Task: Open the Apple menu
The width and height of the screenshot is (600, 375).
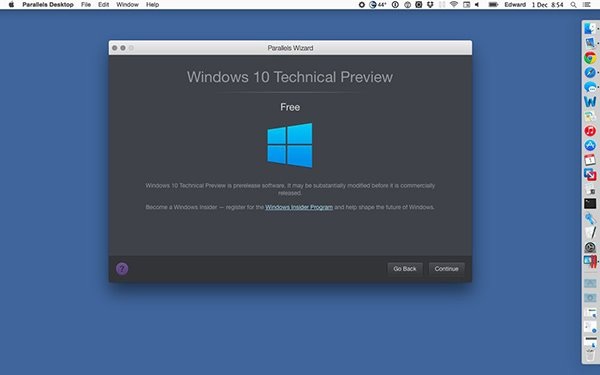Action: [x=11, y=5]
